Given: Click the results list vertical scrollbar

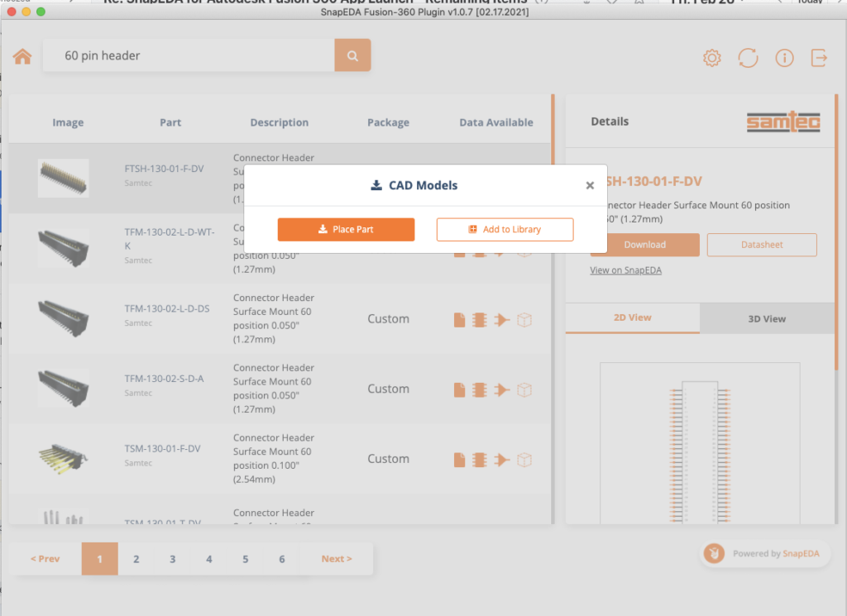Looking at the screenshot, I should point(553,308).
